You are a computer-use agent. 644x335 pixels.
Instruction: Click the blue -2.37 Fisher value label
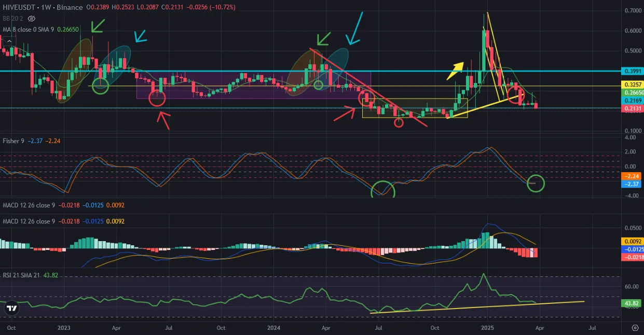(631, 184)
